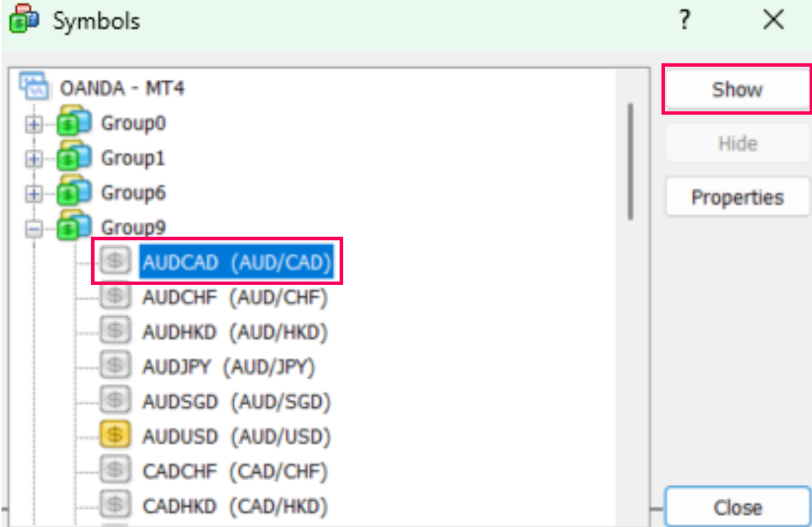
Task: Open Properties for the selected symbol
Action: coord(736,196)
